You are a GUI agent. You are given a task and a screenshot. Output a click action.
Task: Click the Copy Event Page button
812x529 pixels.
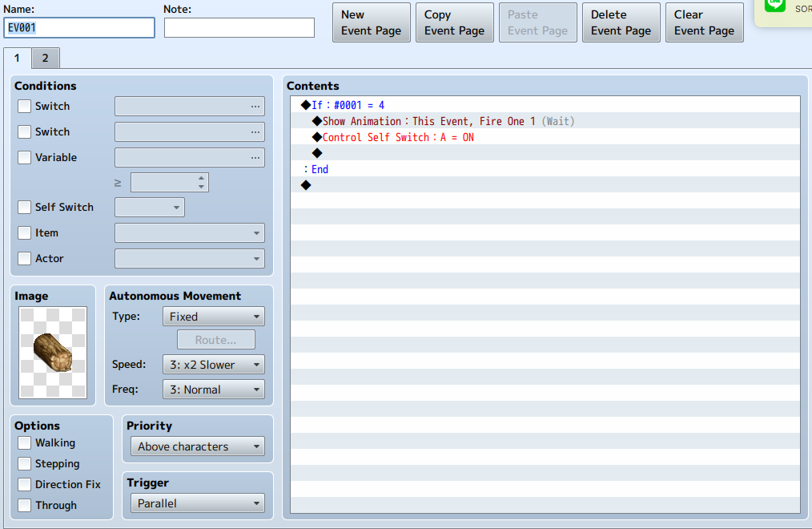[x=455, y=22]
